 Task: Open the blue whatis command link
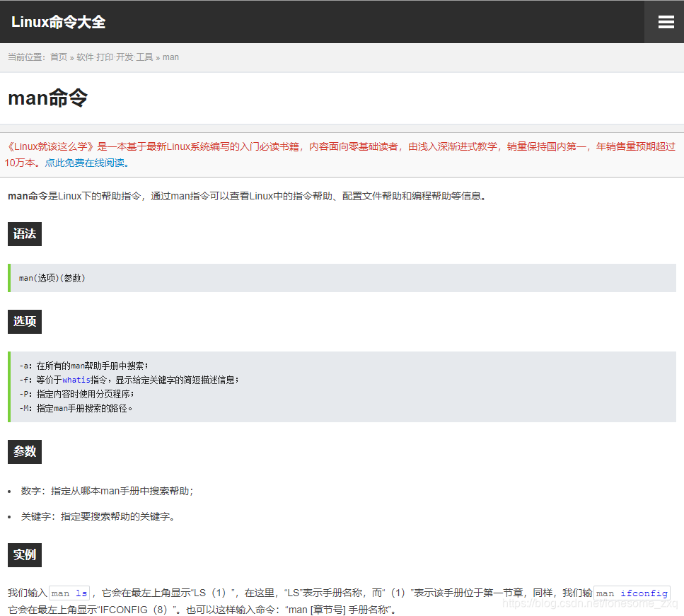[x=76, y=380]
